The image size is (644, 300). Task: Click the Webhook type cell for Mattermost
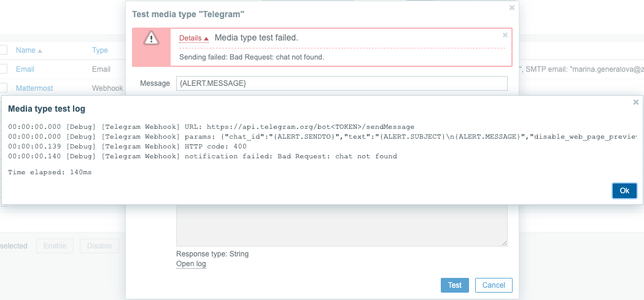click(x=107, y=88)
